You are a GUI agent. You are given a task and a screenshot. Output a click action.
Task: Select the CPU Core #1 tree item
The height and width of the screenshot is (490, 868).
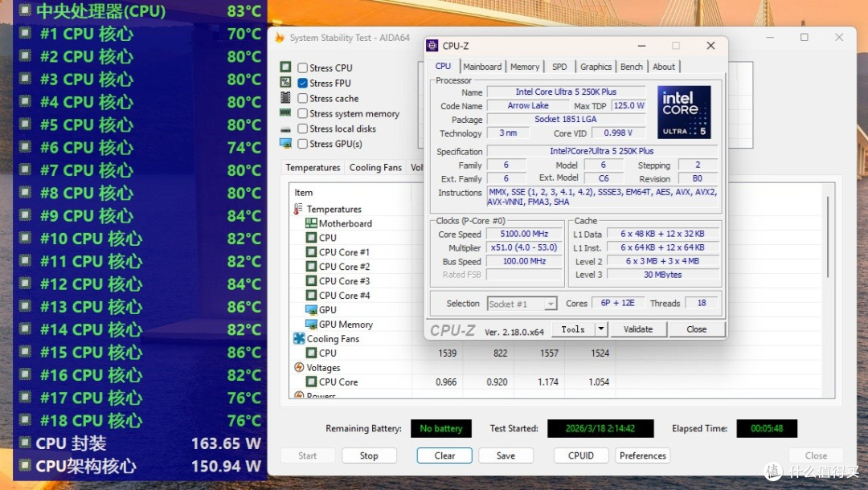(x=344, y=252)
